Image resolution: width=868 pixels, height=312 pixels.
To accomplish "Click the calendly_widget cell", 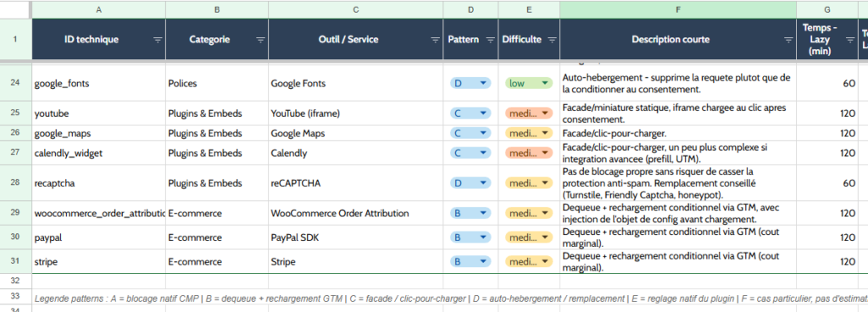I will (98, 153).
